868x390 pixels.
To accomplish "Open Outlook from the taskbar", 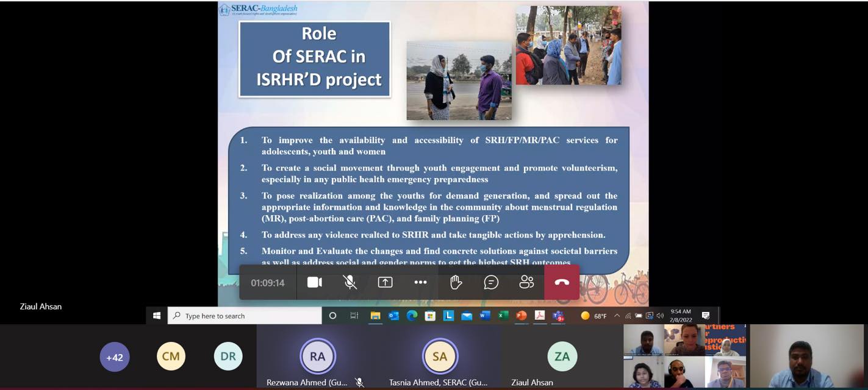I will pyautogui.click(x=393, y=316).
